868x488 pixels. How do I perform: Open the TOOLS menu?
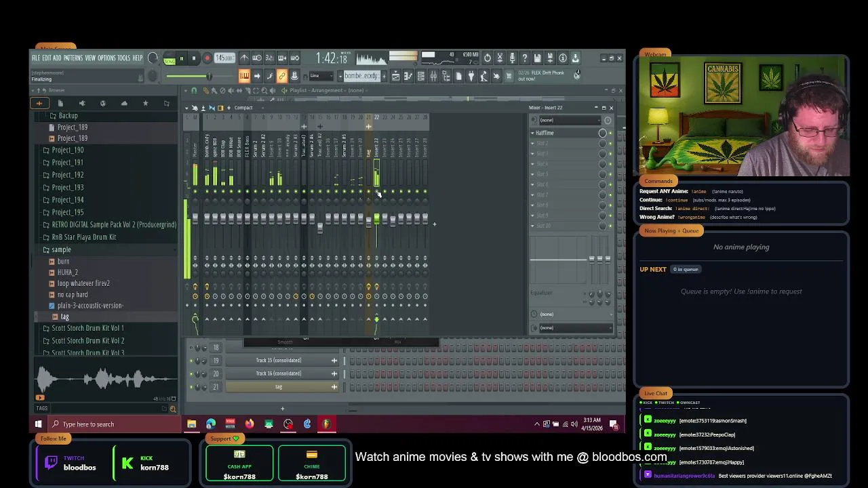pyautogui.click(x=123, y=58)
